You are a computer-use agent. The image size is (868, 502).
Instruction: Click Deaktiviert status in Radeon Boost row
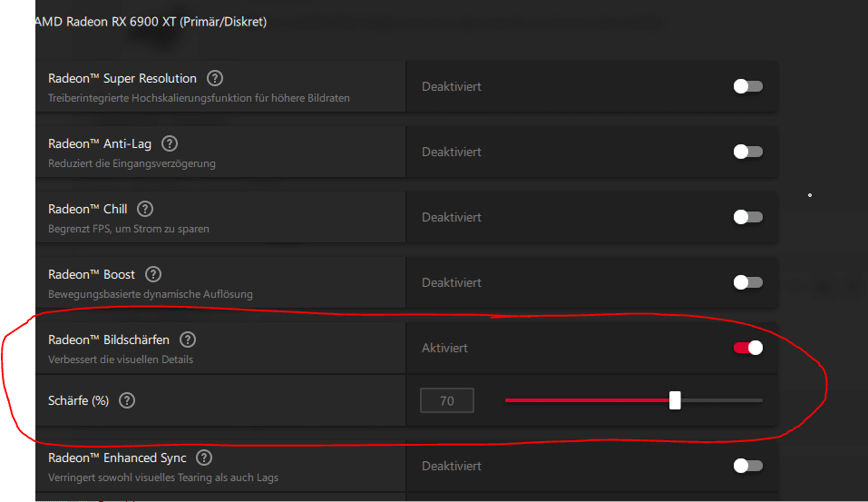tap(452, 282)
